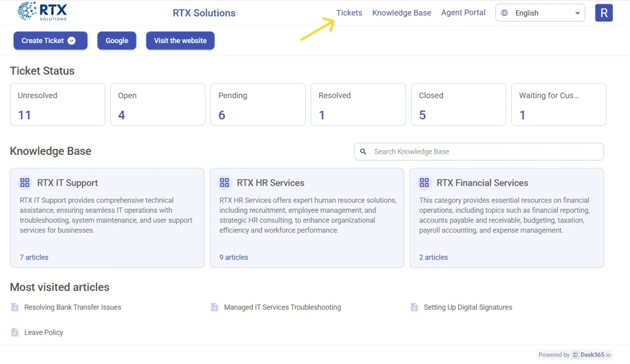Open the English language dropdown
Image resolution: width=630 pixels, height=364 pixels.
pyautogui.click(x=540, y=13)
